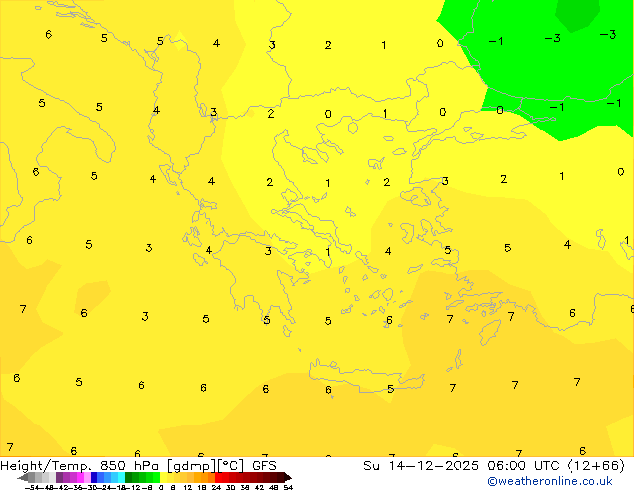Click the 24 label on the legend
Viewport: 634px width, 490px height.
click(216, 487)
